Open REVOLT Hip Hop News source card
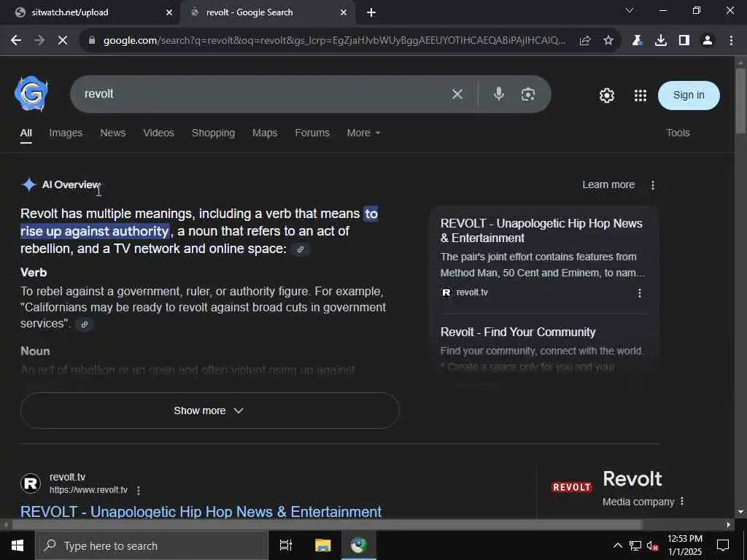747x560 pixels. [541, 230]
